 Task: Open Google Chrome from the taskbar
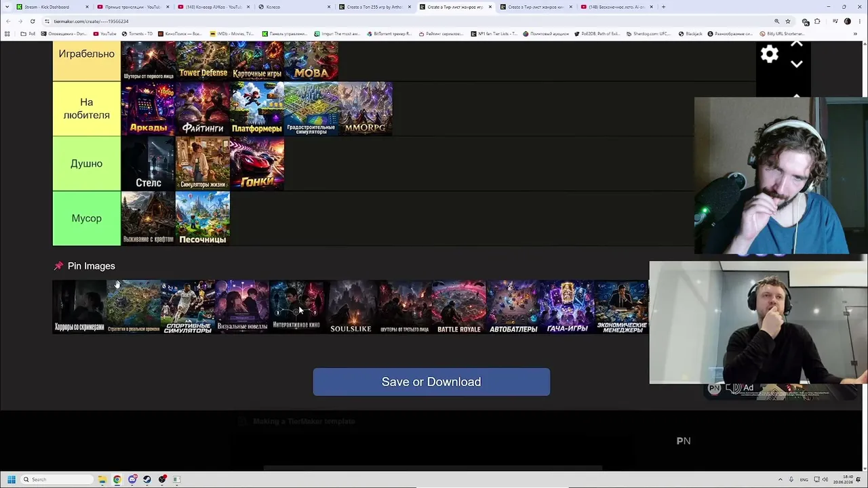117,479
